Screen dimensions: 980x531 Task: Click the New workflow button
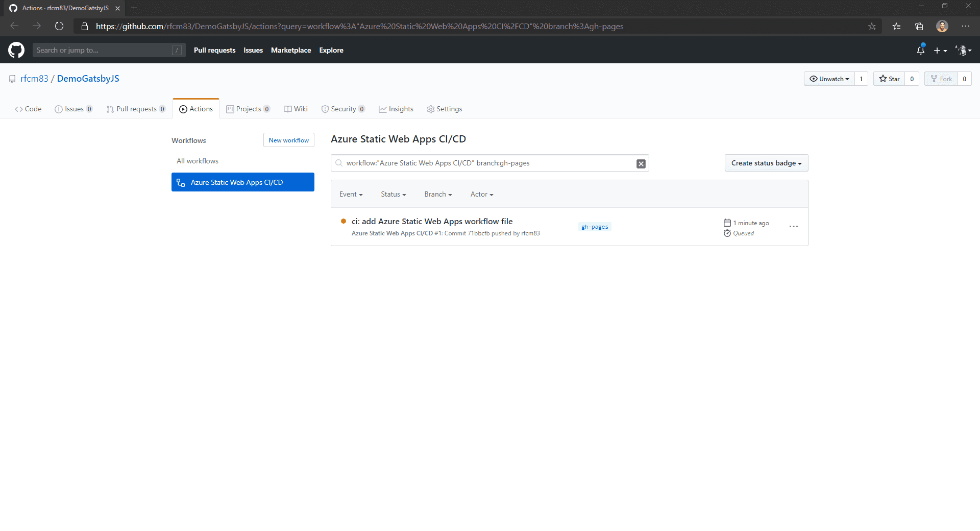tap(289, 140)
